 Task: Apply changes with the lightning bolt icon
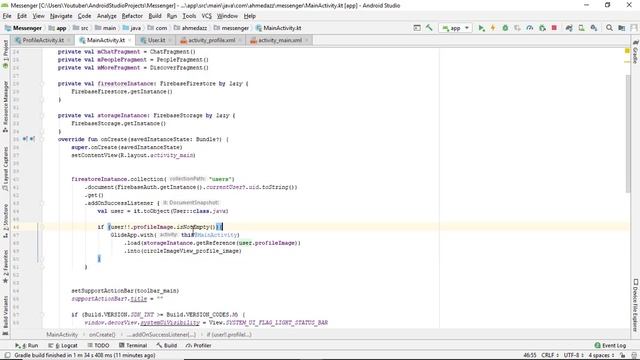tap(493, 28)
